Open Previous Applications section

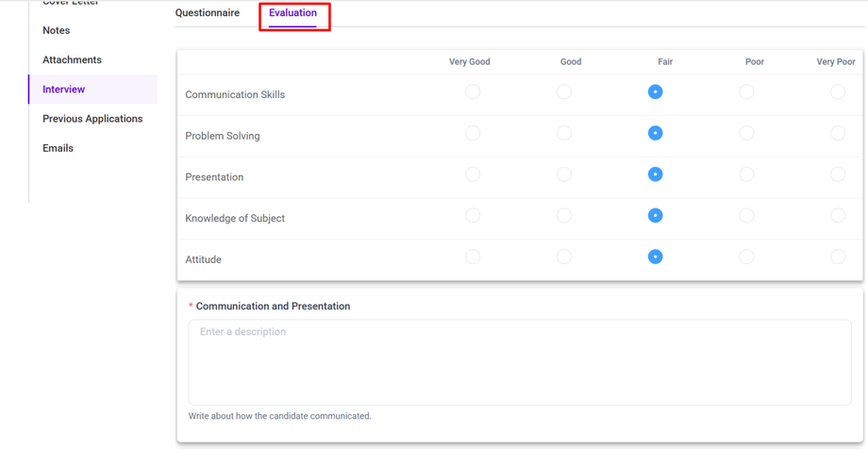pyautogui.click(x=92, y=119)
